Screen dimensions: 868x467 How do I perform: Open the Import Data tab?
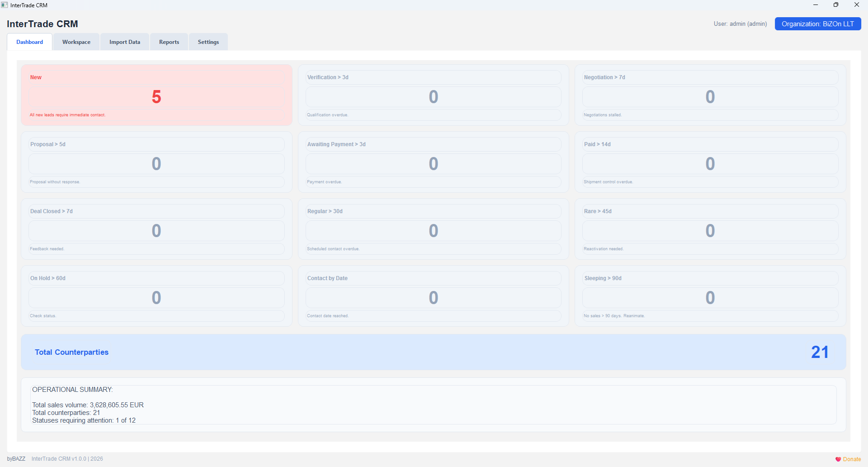[x=125, y=42]
